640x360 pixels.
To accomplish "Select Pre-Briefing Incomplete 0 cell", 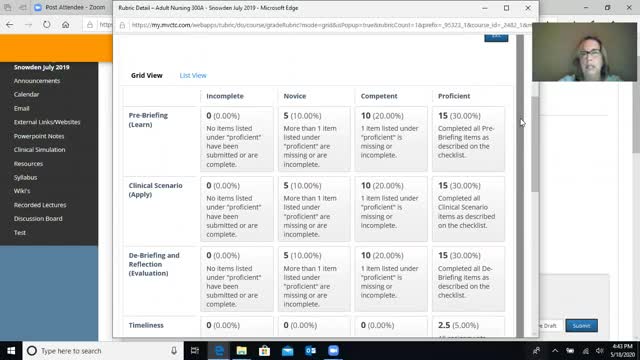I will 237,139.
